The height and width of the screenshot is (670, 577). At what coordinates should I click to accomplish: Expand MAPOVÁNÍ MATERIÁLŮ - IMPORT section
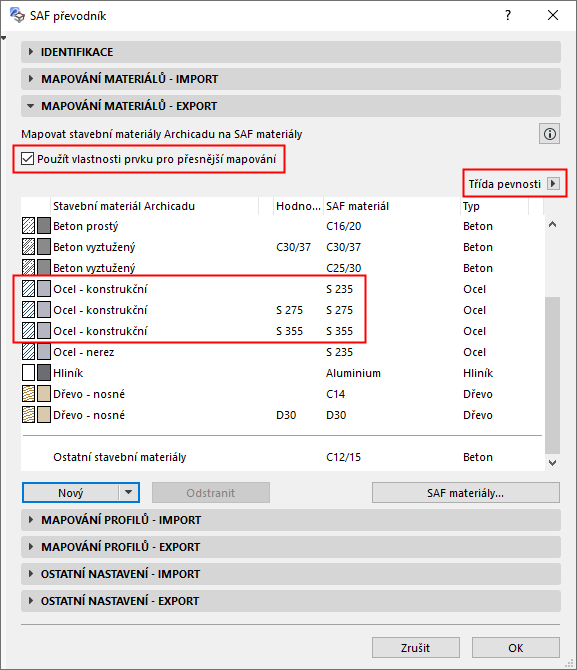click(x=291, y=79)
